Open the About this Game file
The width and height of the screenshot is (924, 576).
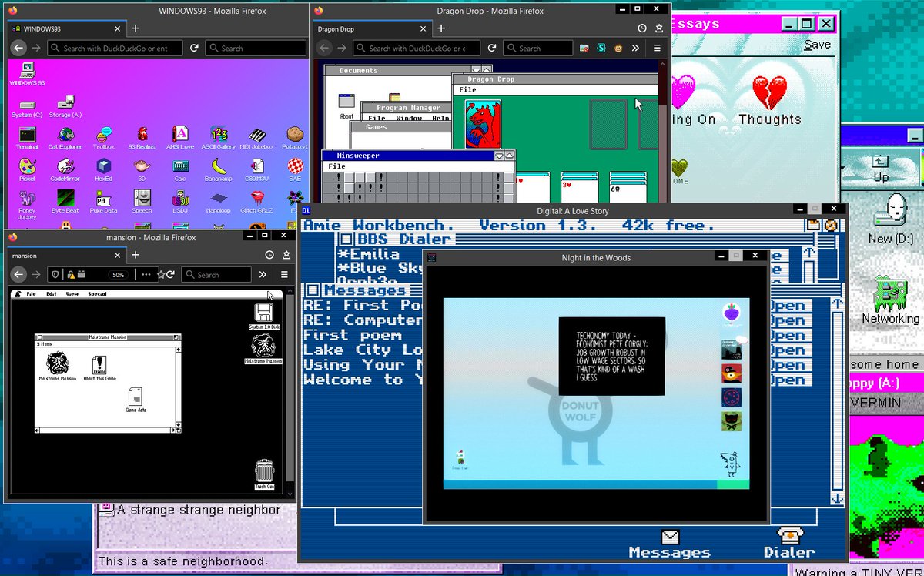tap(99, 364)
